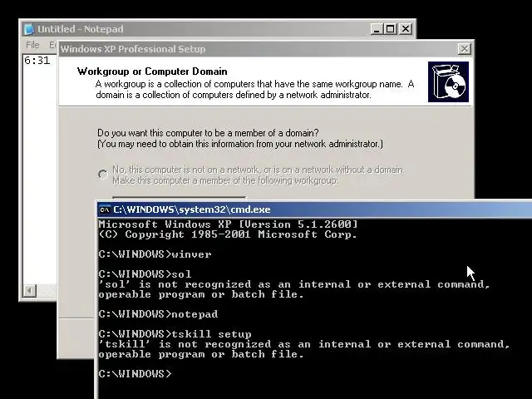
Task: Click the C:\WINDOWS\system32\cmd.exe title bar
Action: click(314, 209)
